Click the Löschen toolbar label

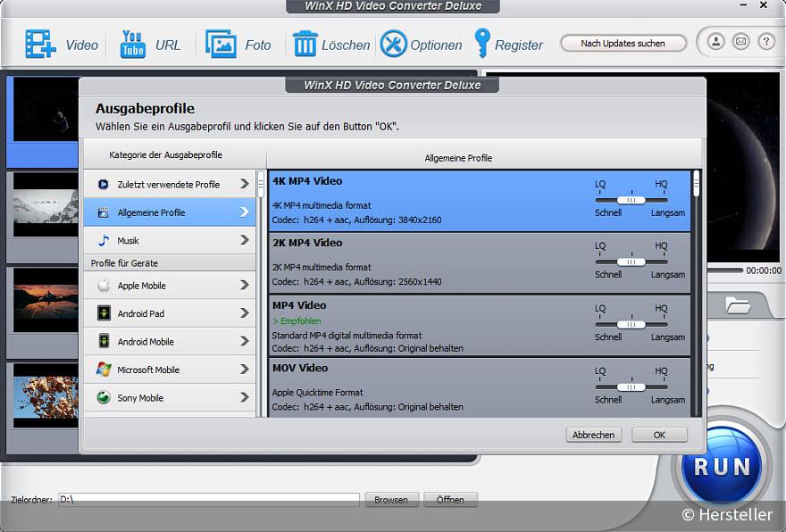click(x=346, y=46)
